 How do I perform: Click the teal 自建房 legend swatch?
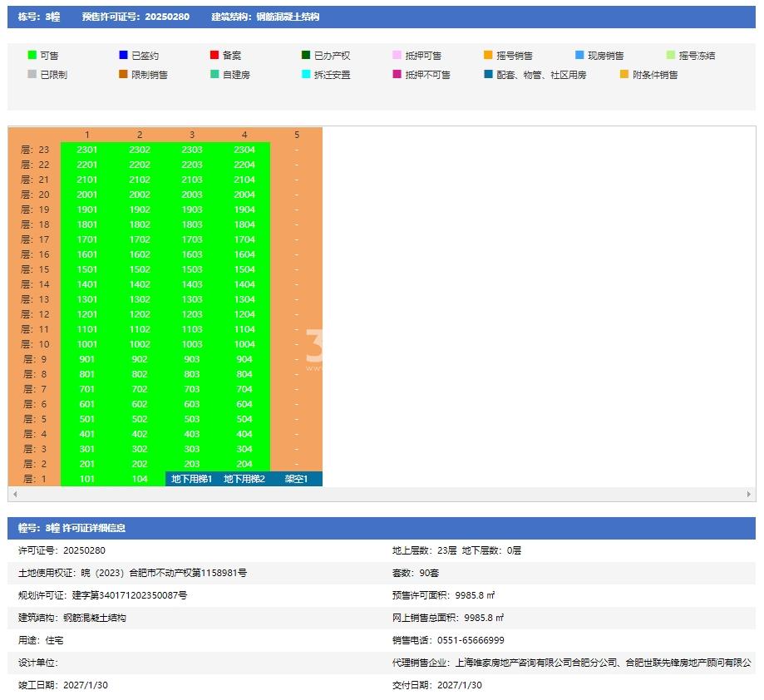tap(214, 74)
